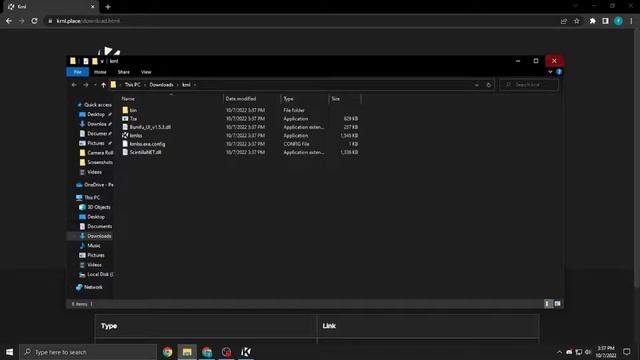Screen dimensions: 640x360
Task: Expand the Explorer ribbon chevron
Action: tap(550, 72)
